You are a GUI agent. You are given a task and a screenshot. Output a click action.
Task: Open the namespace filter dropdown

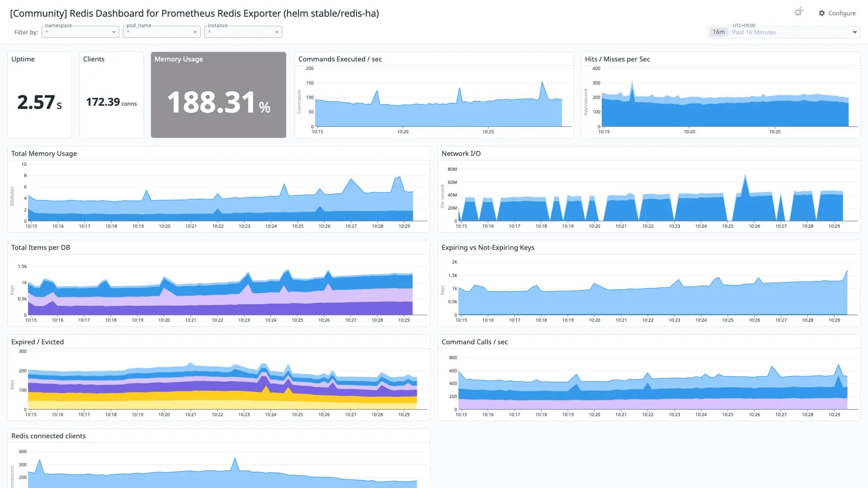tap(80, 32)
